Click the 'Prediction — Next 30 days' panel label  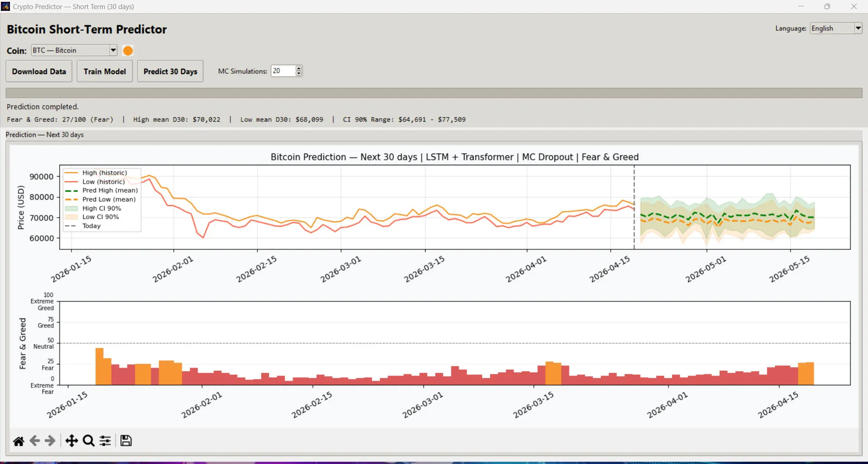(x=45, y=135)
